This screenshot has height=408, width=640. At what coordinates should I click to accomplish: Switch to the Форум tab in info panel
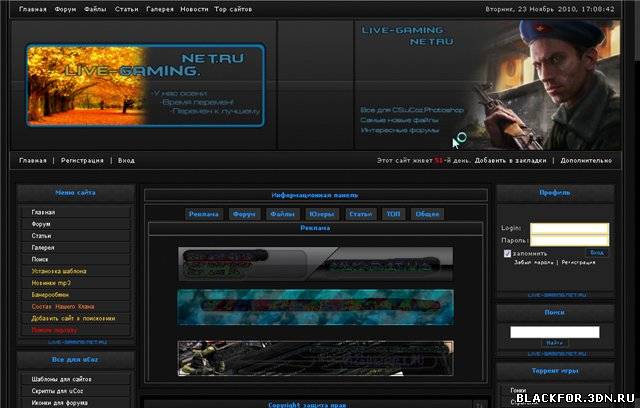pos(244,214)
